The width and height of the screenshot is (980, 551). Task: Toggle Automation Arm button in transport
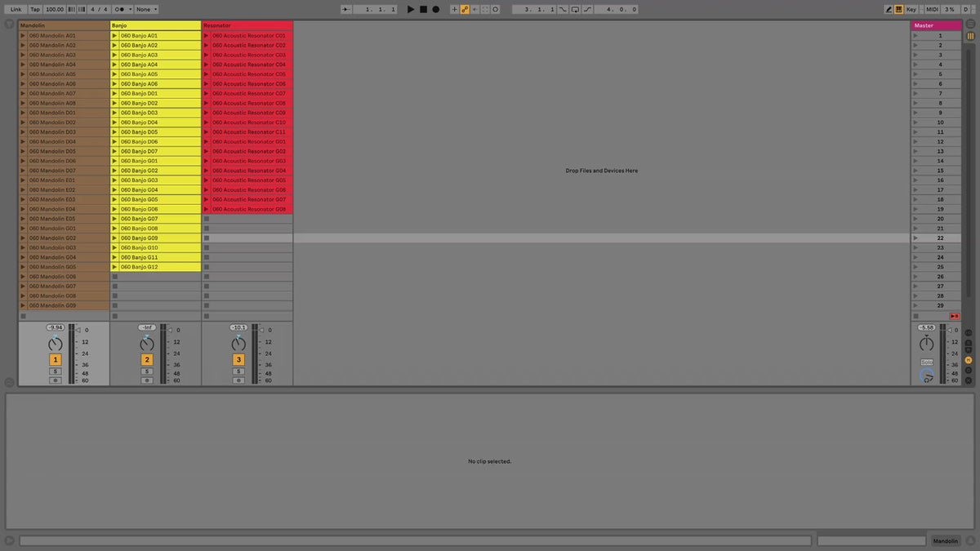(x=465, y=9)
